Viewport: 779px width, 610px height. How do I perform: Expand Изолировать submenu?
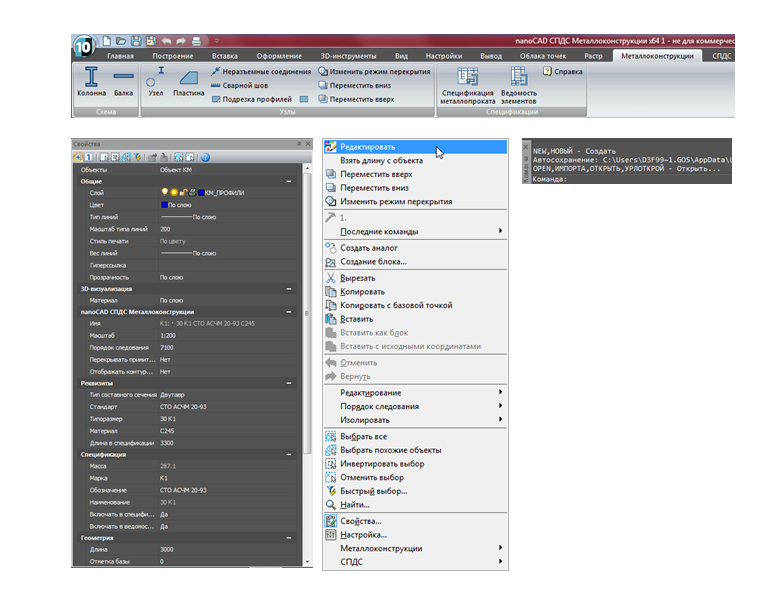click(415, 420)
